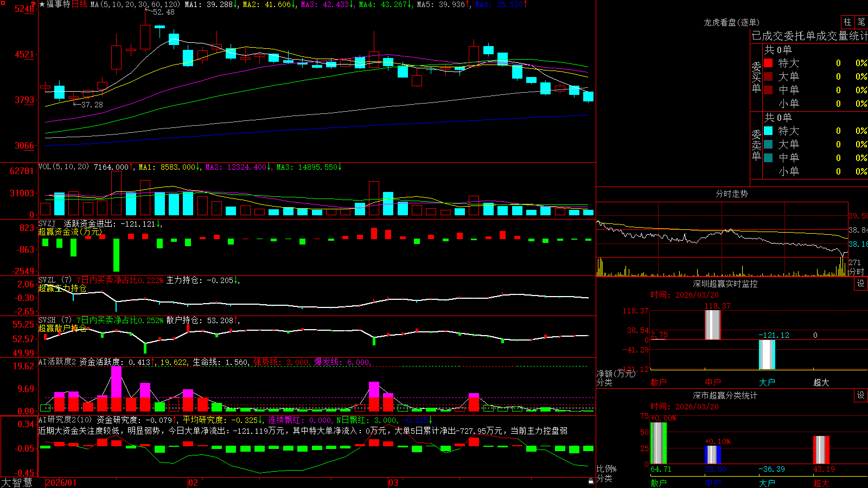Click the 已成交委托单成交量统计 header
868x488 pixels.
pyautogui.click(x=809, y=36)
